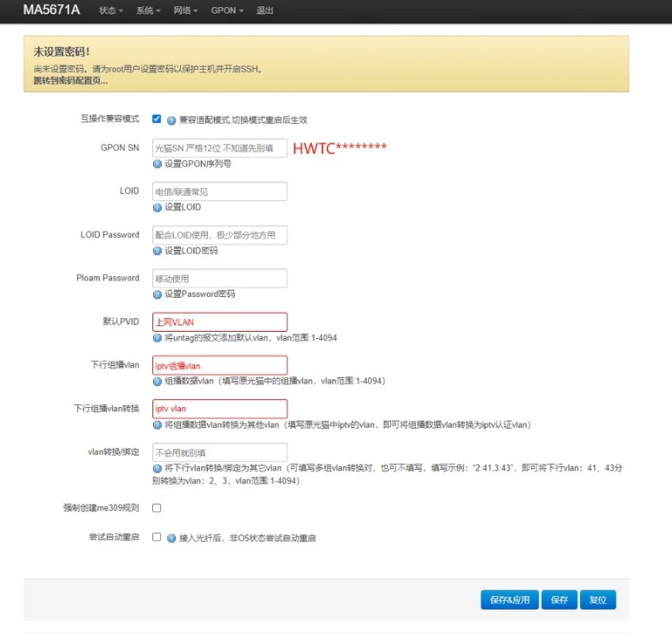Viewport: 672px width, 635px height.
Task: Click the info icon beside 设置LOID
Action: pyautogui.click(x=156, y=207)
